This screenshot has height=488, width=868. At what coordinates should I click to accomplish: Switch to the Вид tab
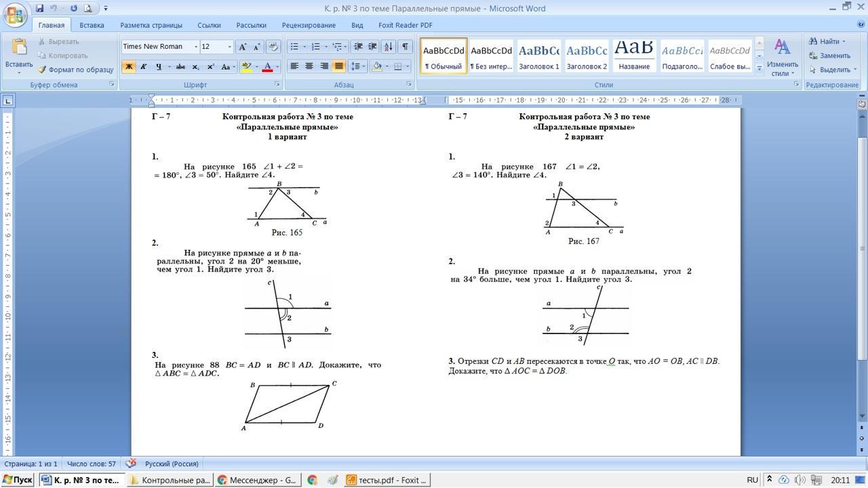[x=357, y=25]
